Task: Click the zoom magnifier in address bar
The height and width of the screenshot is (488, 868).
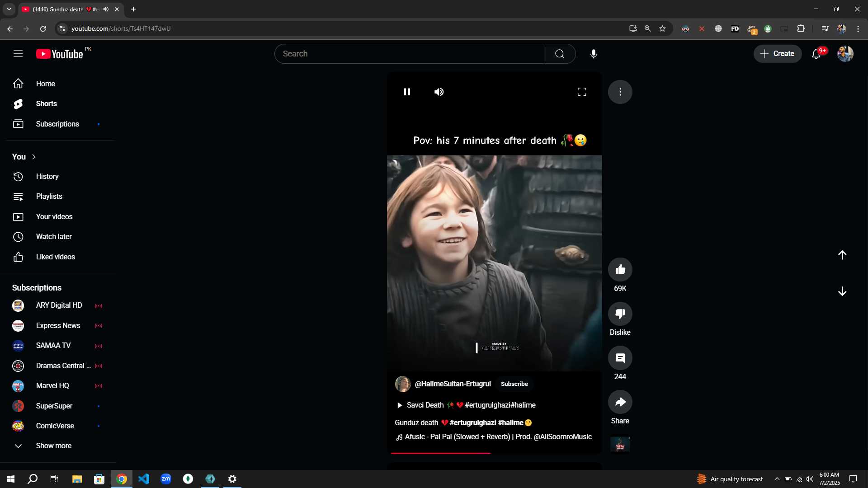Action: pos(647,28)
